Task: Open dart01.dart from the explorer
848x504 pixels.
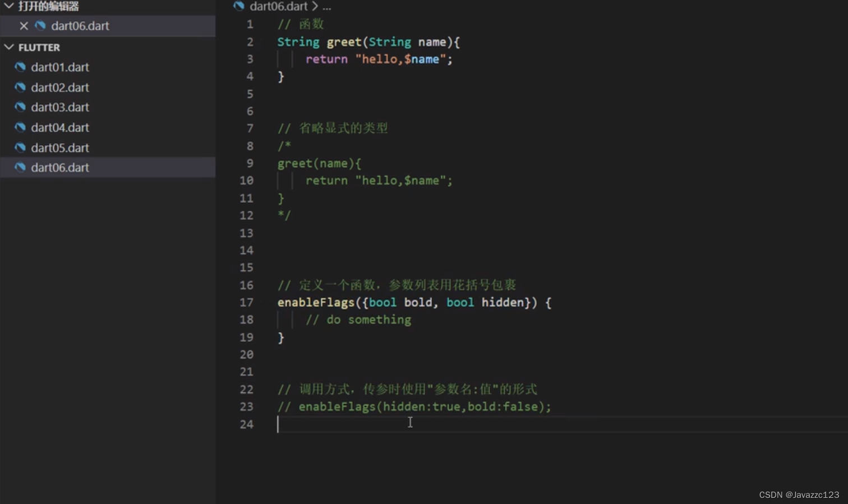Action: (x=60, y=67)
